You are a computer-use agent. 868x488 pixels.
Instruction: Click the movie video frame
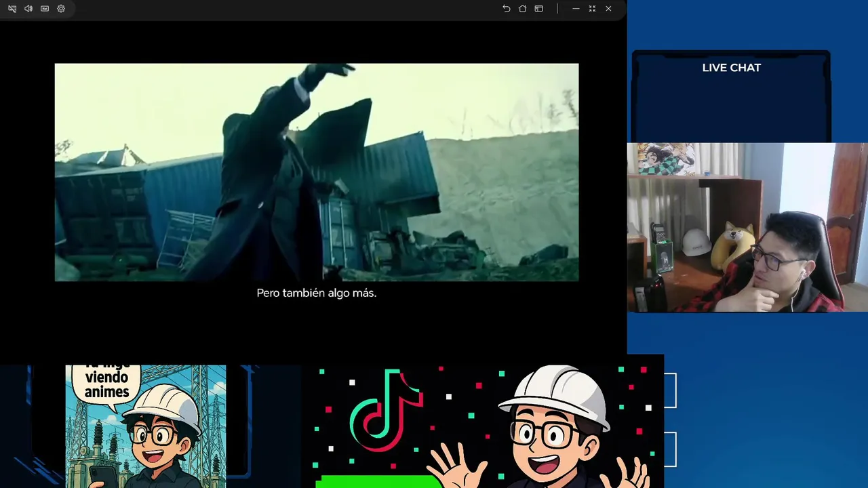pos(317,172)
